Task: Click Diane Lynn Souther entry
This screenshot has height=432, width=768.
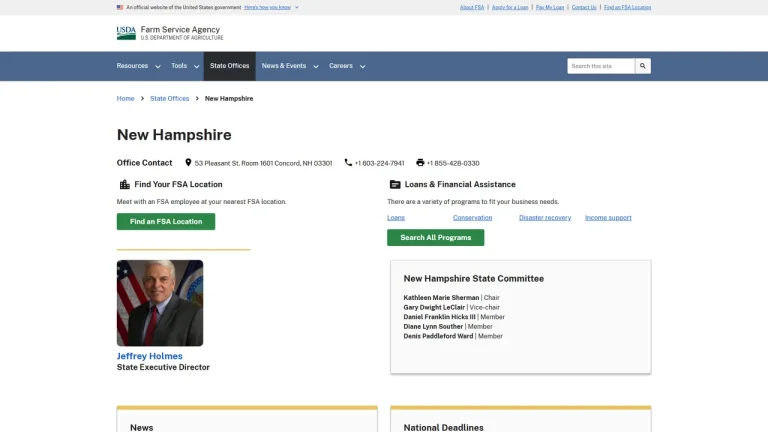Action: coord(448,326)
